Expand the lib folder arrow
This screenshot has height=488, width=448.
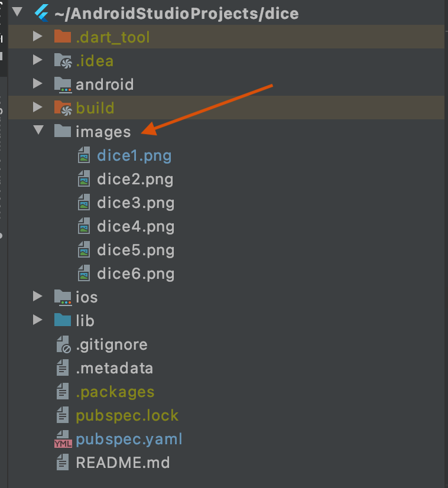coord(38,321)
